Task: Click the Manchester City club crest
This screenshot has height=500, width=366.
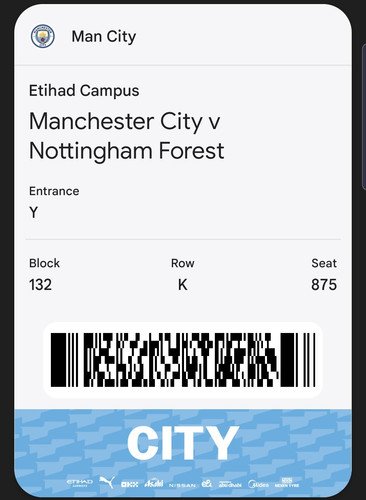Action: 43,36
